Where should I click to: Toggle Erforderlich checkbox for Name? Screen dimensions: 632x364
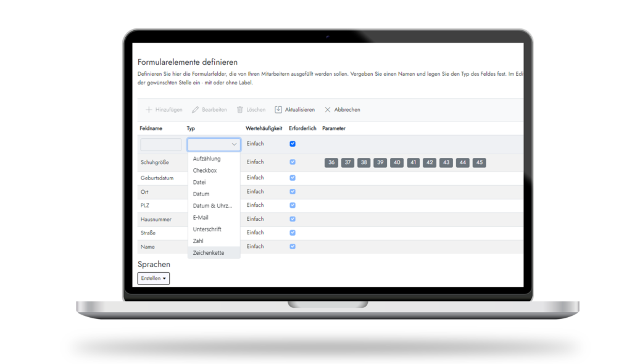click(x=293, y=246)
